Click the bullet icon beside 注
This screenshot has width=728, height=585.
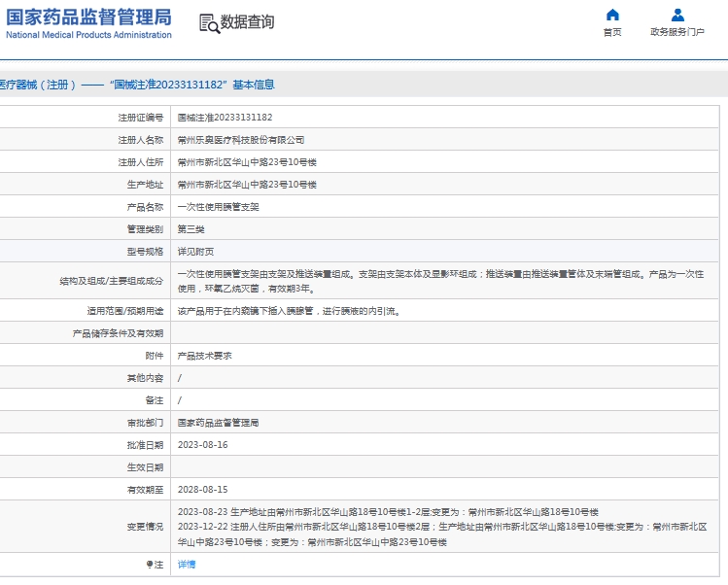[x=150, y=564]
